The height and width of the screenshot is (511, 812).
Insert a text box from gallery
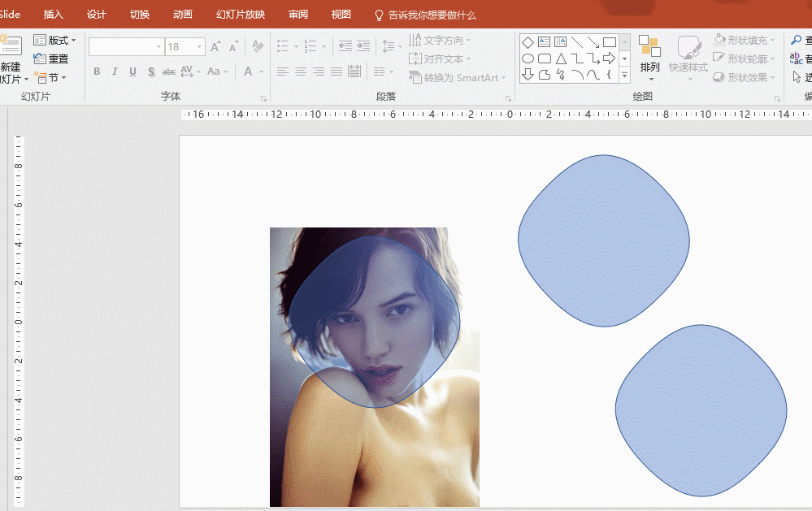click(x=544, y=42)
